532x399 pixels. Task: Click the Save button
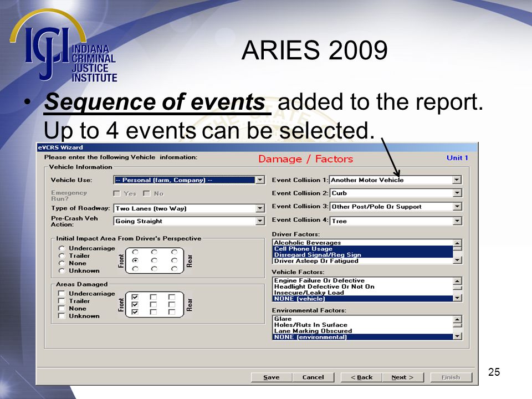click(x=272, y=377)
